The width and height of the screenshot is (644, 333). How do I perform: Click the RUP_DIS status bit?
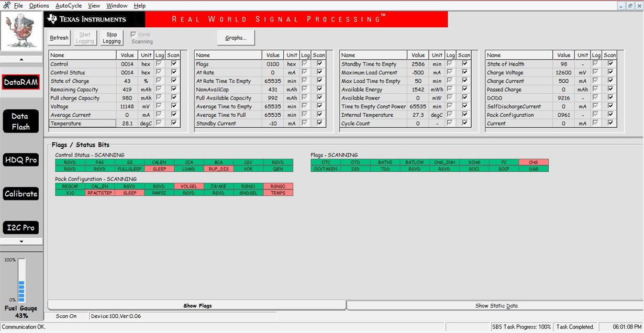coord(218,169)
